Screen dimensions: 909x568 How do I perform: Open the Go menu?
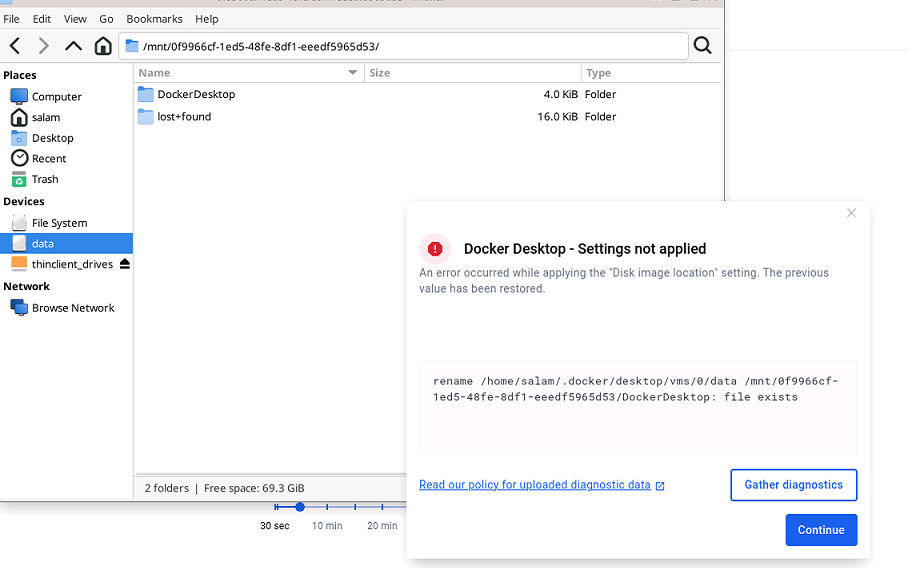coord(106,19)
